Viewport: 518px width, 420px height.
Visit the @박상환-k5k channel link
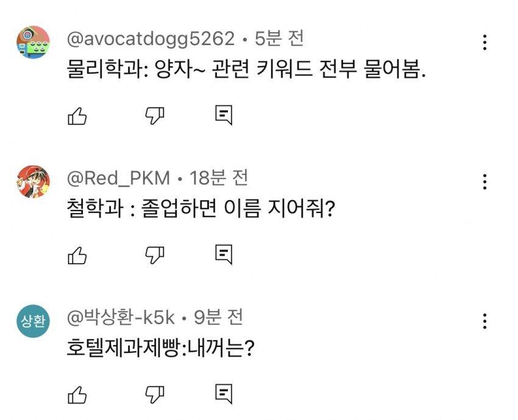click(x=121, y=317)
